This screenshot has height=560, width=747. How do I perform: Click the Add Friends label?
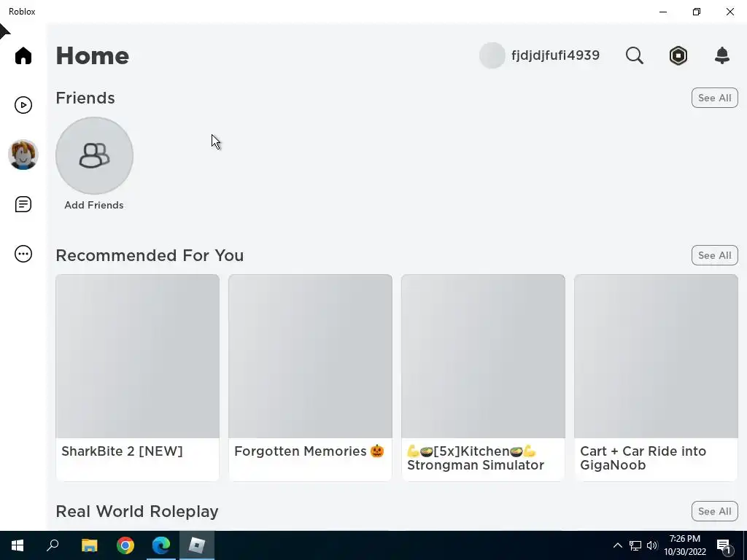(94, 205)
